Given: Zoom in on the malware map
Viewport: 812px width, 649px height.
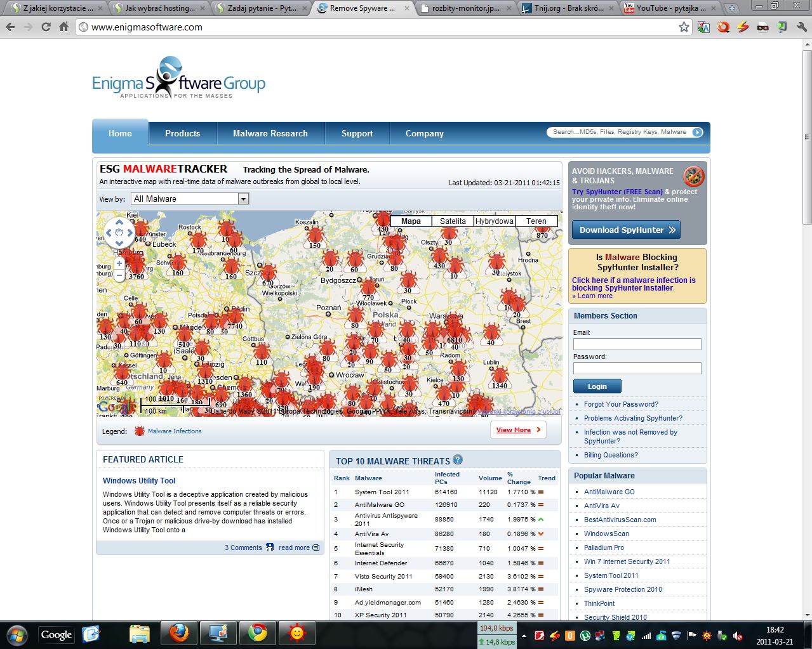Looking at the screenshot, I should pyautogui.click(x=119, y=263).
